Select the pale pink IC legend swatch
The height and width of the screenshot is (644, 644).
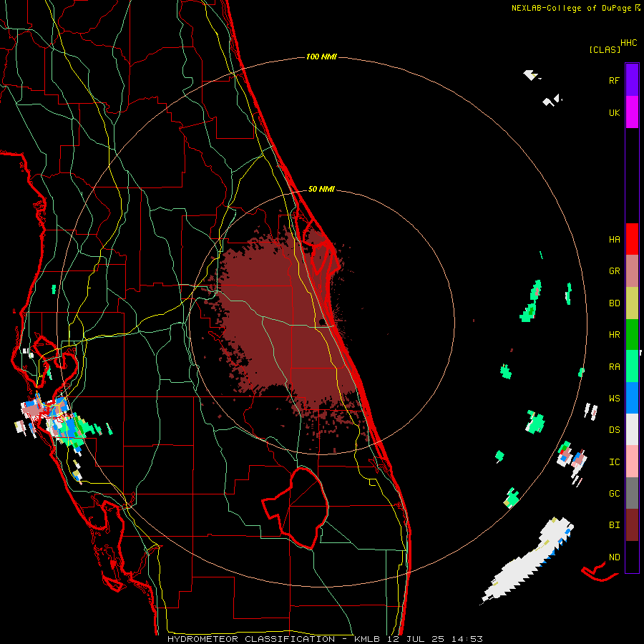(x=632, y=462)
